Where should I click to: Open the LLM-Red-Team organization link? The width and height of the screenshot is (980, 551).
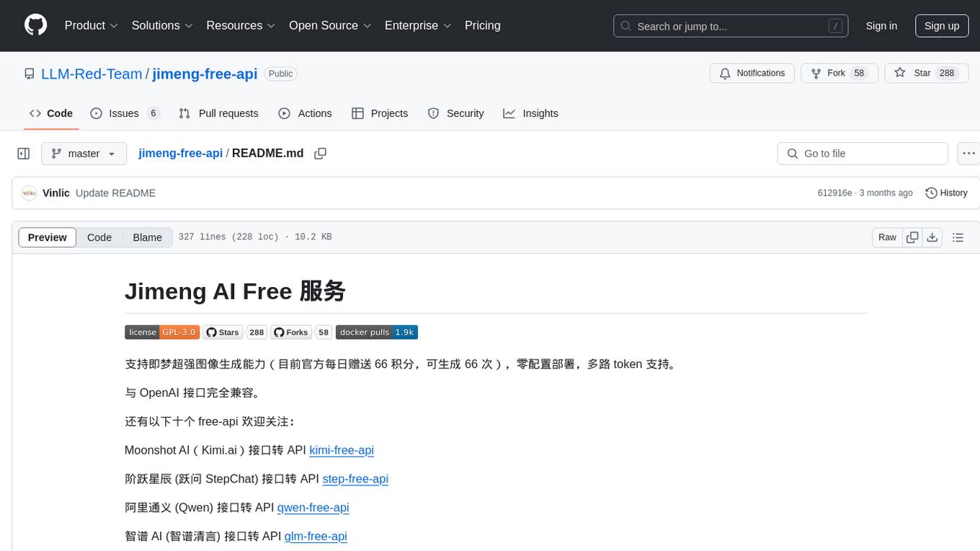[92, 74]
